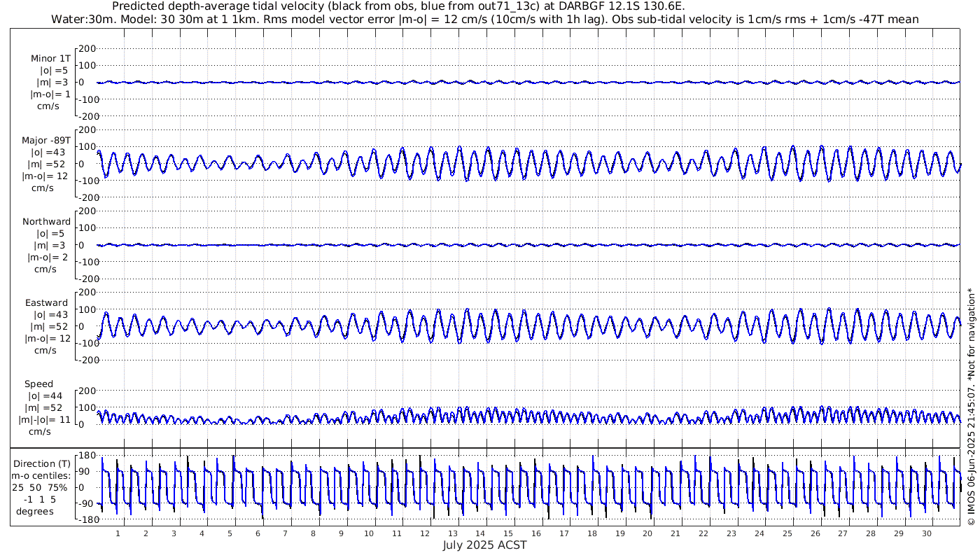The width and height of the screenshot is (980, 560).
Task: Select '|m-o|= 2' in the Northward panel
Action: tap(48, 257)
